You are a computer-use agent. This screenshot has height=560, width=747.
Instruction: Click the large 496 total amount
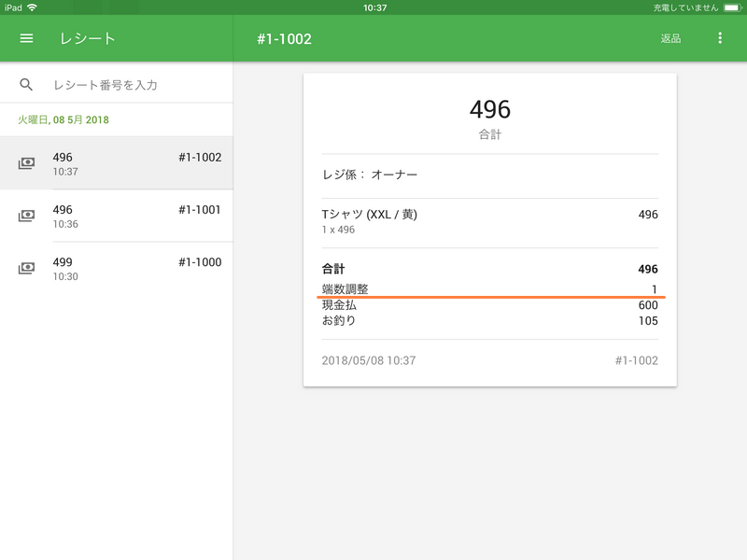tap(489, 109)
